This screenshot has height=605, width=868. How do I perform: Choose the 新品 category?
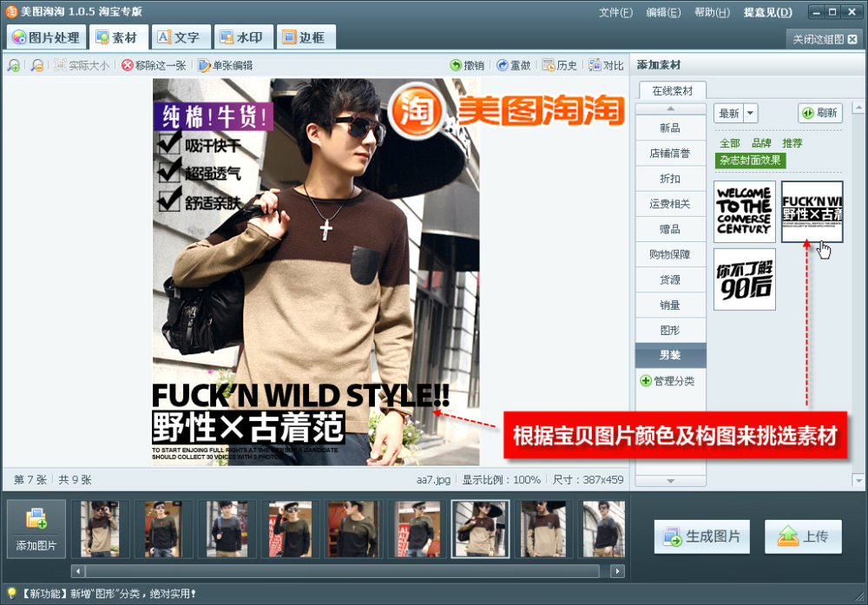pos(670,128)
